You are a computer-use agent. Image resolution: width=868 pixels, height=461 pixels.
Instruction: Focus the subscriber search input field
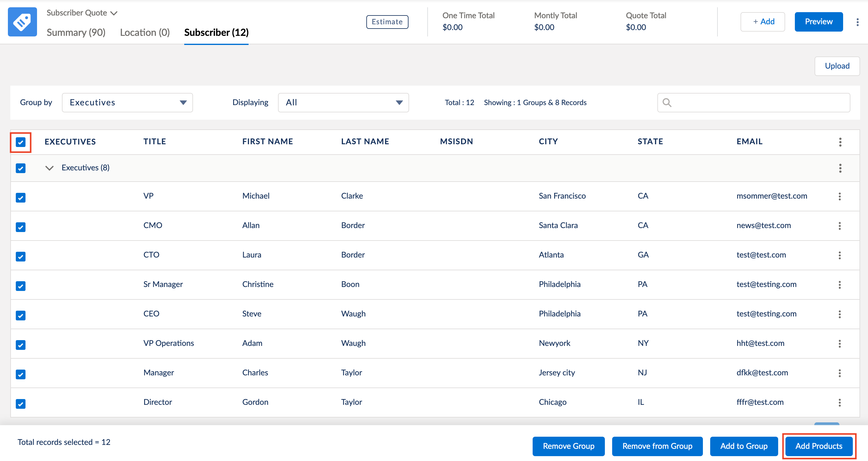pos(754,103)
